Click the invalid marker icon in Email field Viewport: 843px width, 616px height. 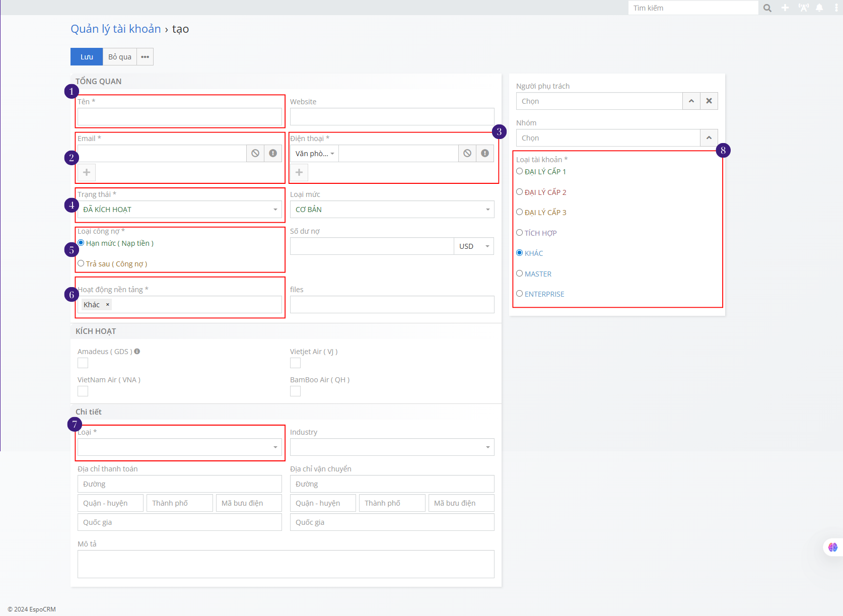[x=273, y=153]
